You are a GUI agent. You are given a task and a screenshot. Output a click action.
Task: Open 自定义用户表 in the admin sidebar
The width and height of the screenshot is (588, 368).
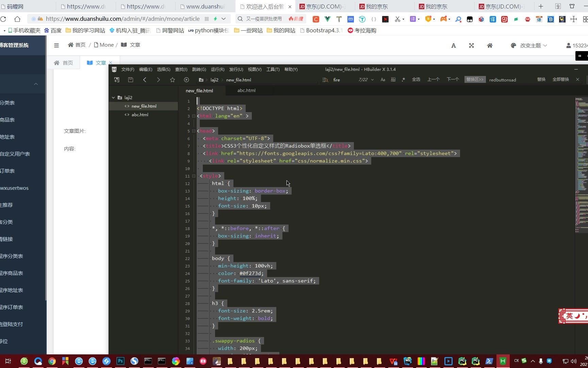[x=15, y=154]
